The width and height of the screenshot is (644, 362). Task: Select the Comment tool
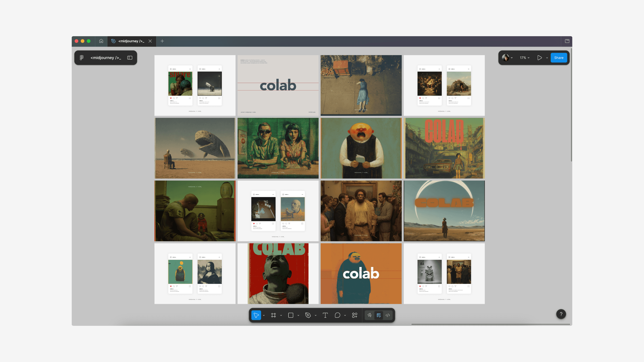[337, 315]
